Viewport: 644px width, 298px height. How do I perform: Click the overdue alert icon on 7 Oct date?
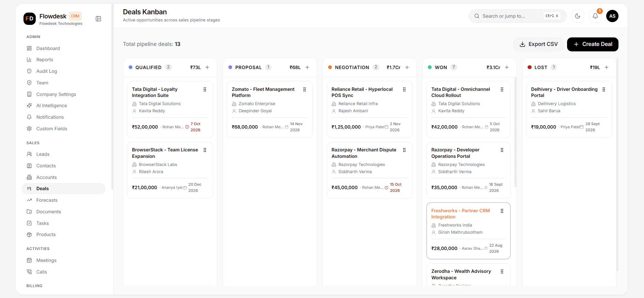point(187,127)
